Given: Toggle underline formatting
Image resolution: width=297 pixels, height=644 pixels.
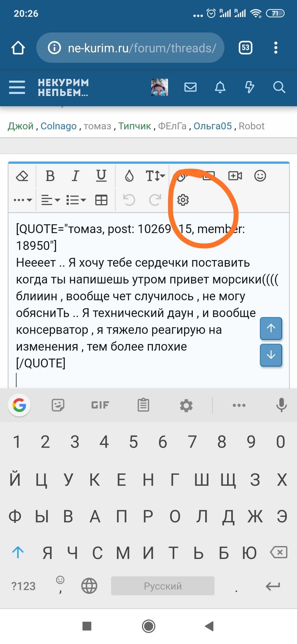Looking at the screenshot, I should pyautogui.click(x=101, y=176).
